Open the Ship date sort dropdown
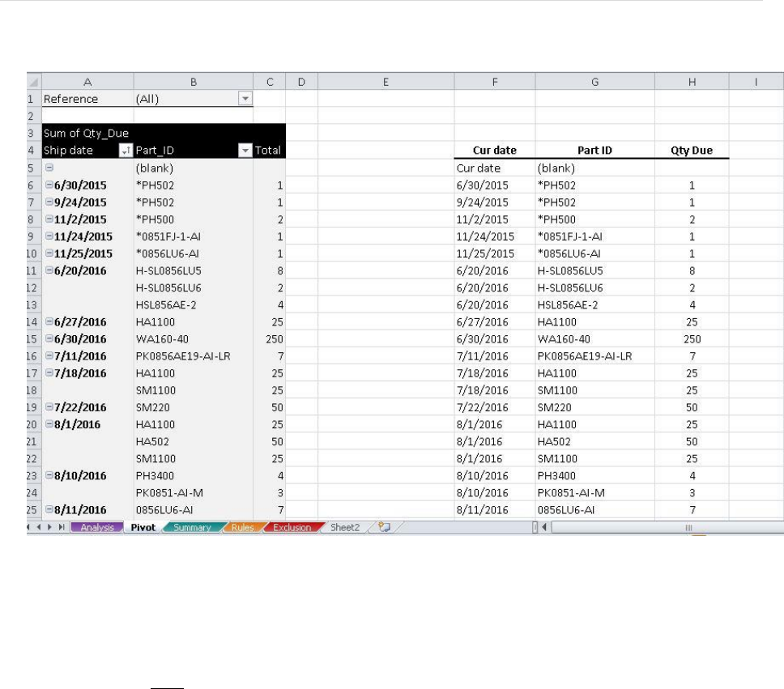Screen dimensions: 784x689 [126, 150]
